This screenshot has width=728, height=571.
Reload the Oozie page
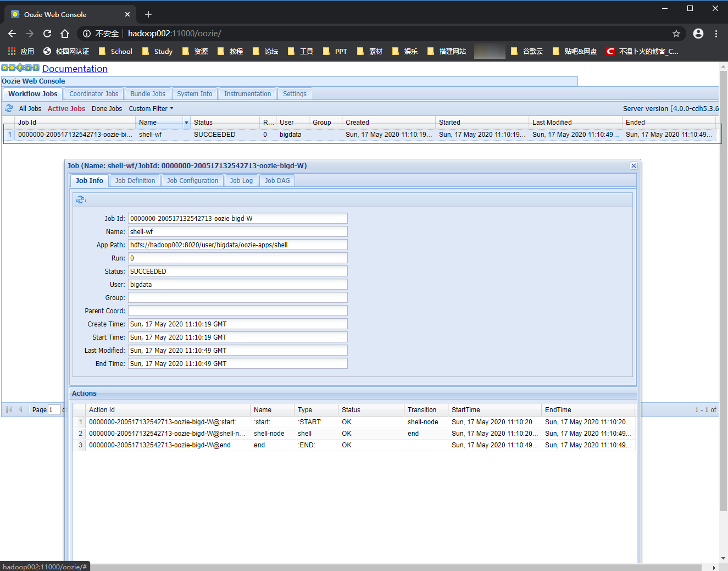pyautogui.click(x=47, y=34)
